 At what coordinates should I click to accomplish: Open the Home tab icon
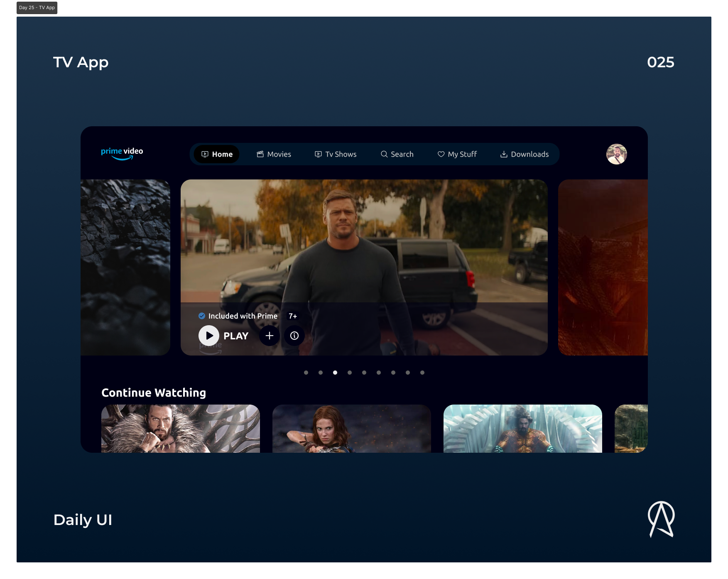pos(205,154)
